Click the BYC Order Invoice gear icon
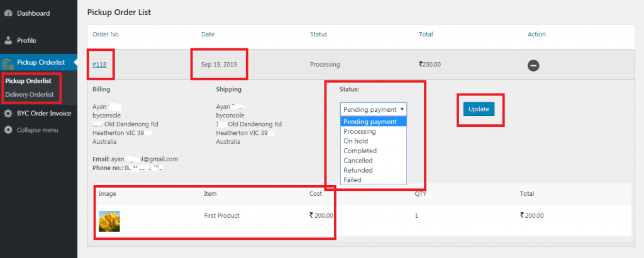Screen dimensions: 644x258 8,114
